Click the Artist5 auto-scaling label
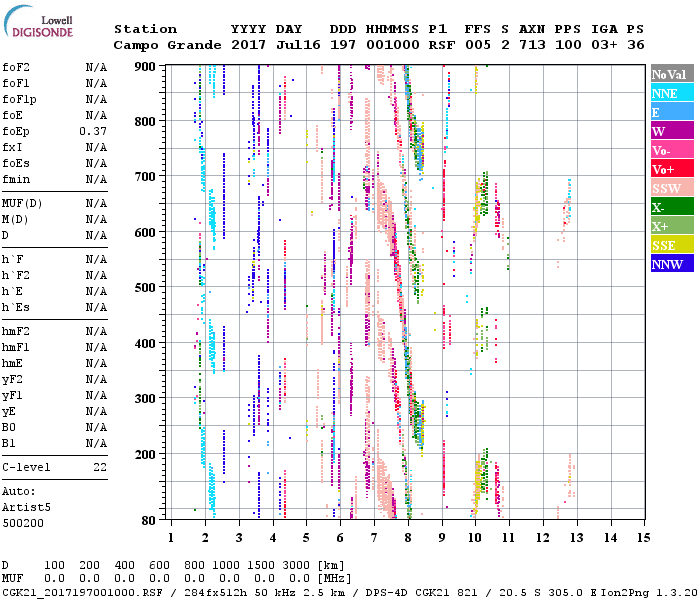This screenshot has width=700, height=600. tap(27, 507)
